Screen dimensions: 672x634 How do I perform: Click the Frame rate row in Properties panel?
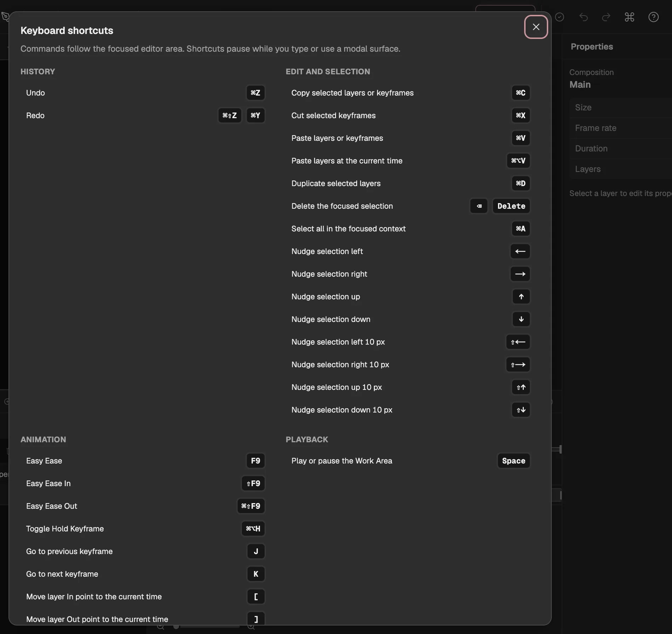pyautogui.click(x=621, y=128)
